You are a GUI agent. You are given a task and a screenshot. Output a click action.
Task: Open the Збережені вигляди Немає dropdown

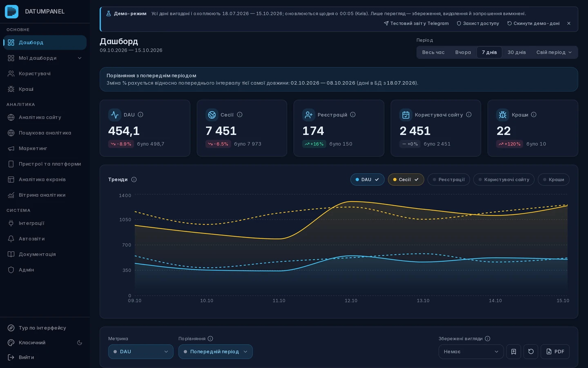pyautogui.click(x=471, y=352)
